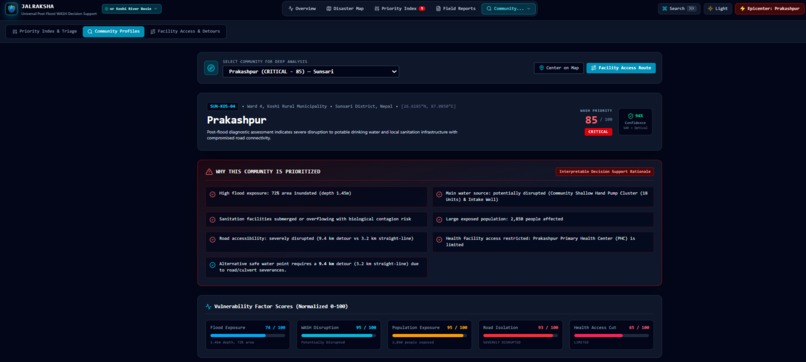Click the sun icon on Light button

710,9
